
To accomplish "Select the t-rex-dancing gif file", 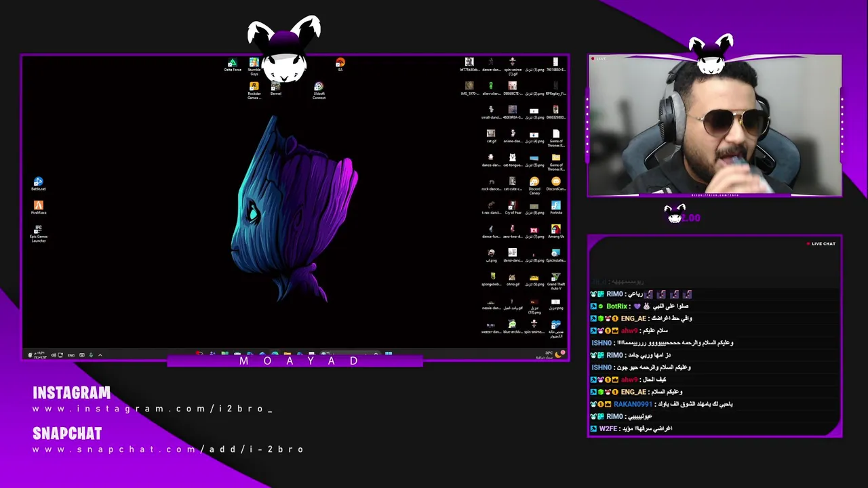I will coord(491,207).
